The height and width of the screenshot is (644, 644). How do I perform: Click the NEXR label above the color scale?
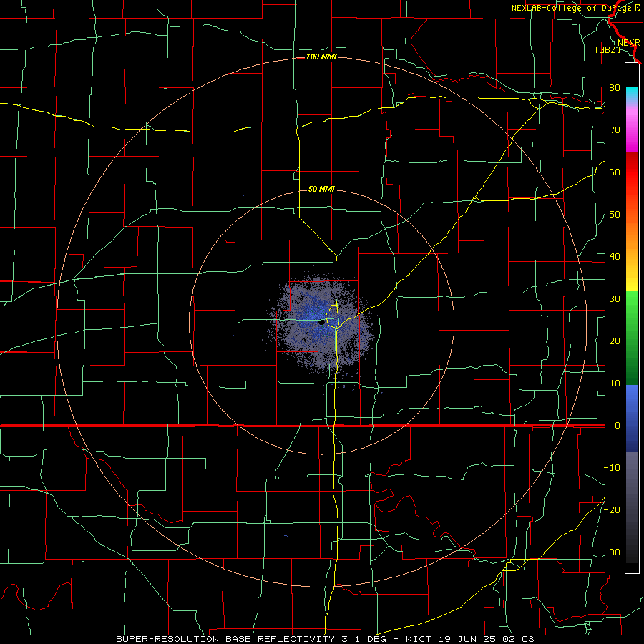(x=628, y=43)
